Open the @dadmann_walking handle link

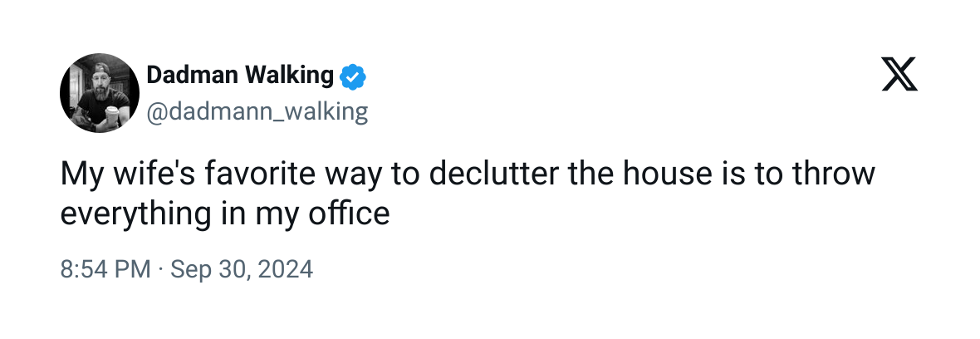(257, 111)
